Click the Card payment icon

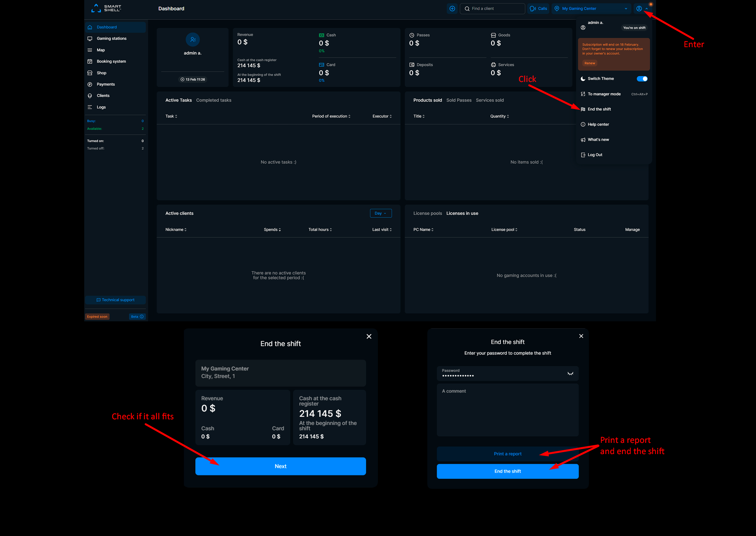(x=321, y=65)
